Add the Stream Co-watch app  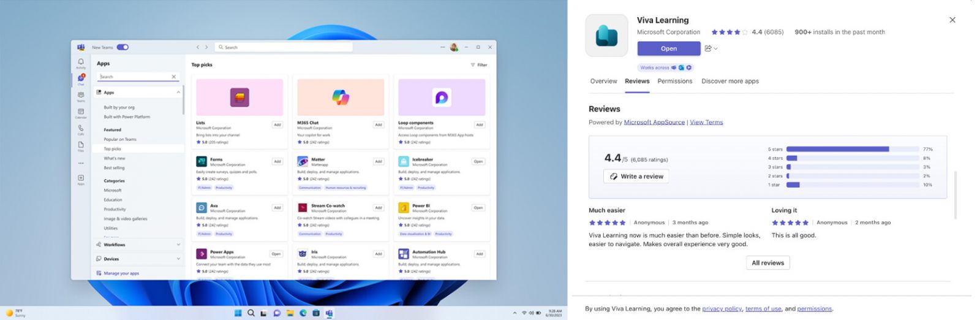pyautogui.click(x=379, y=208)
